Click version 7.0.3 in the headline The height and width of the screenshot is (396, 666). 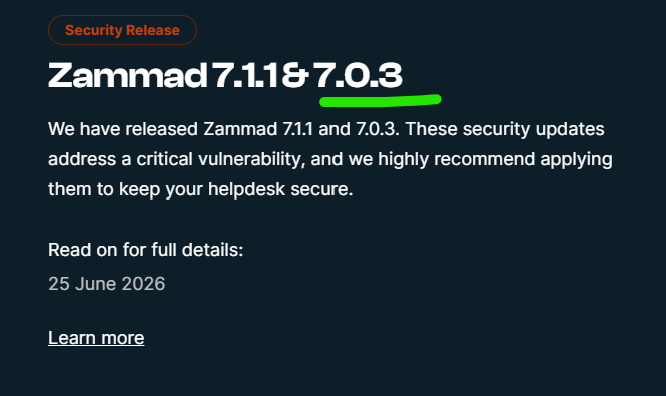click(358, 76)
